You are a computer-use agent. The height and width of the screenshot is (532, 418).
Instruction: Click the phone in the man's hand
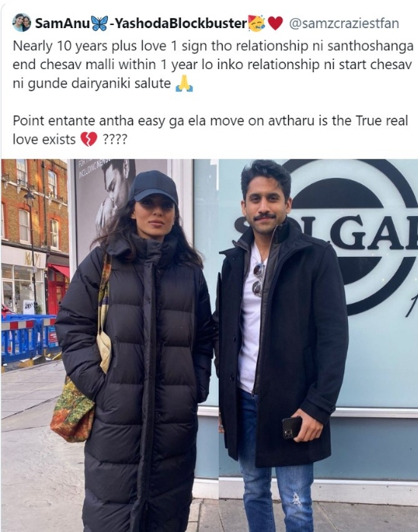tap(292, 427)
